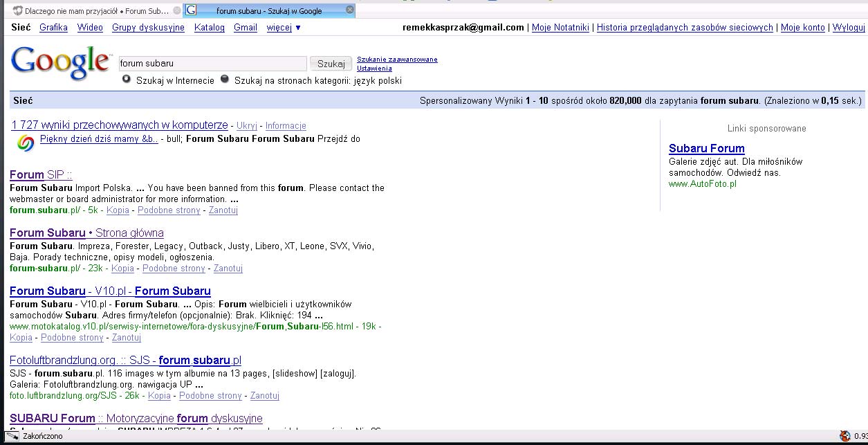This screenshot has width=868, height=445.
Task: Expand the 'więcej' dropdown menu
Action: [284, 28]
